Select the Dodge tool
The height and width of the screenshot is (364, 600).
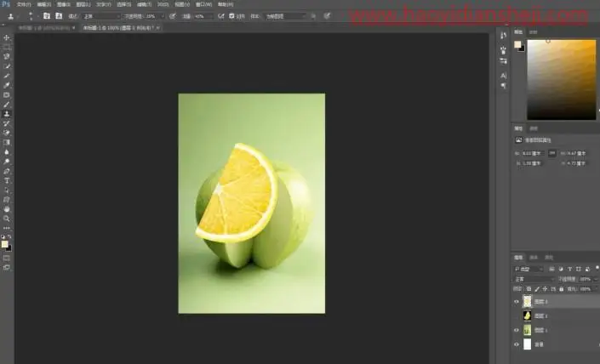7,162
